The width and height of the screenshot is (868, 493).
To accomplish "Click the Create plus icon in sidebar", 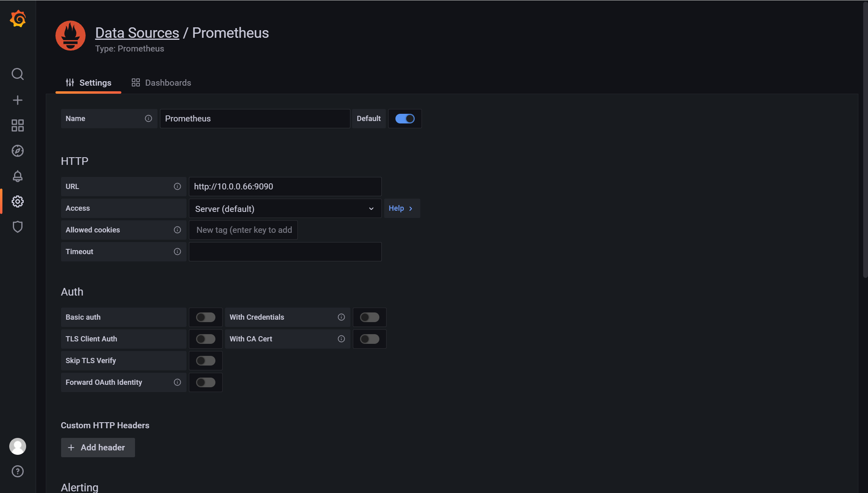I will 18,100.
